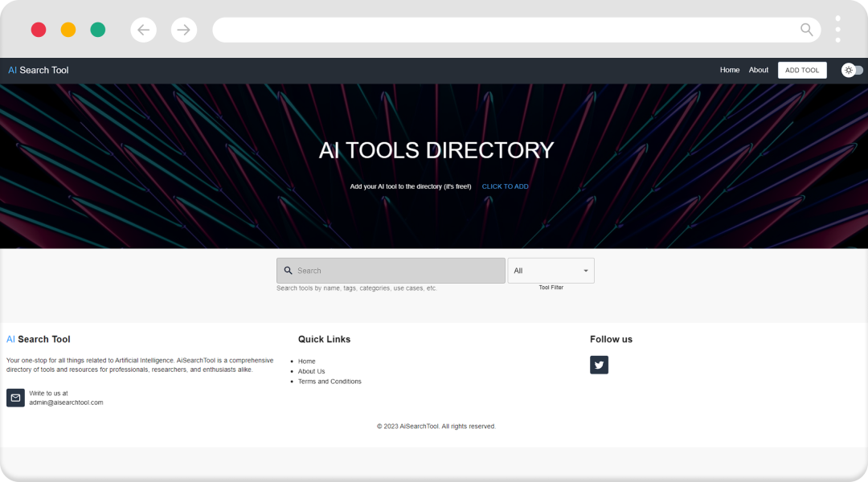Click the browser back arrow button
Screen dimensions: 868x482
click(x=143, y=30)
